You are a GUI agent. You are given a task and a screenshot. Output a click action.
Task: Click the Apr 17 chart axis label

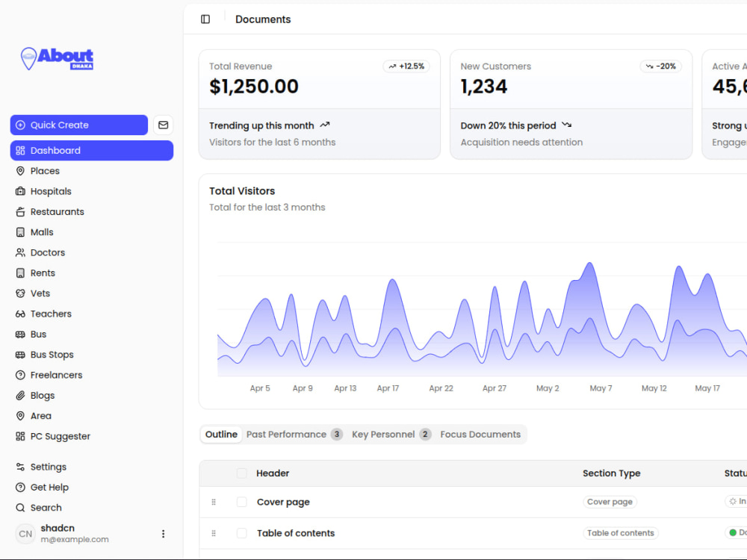pos(388,388)
